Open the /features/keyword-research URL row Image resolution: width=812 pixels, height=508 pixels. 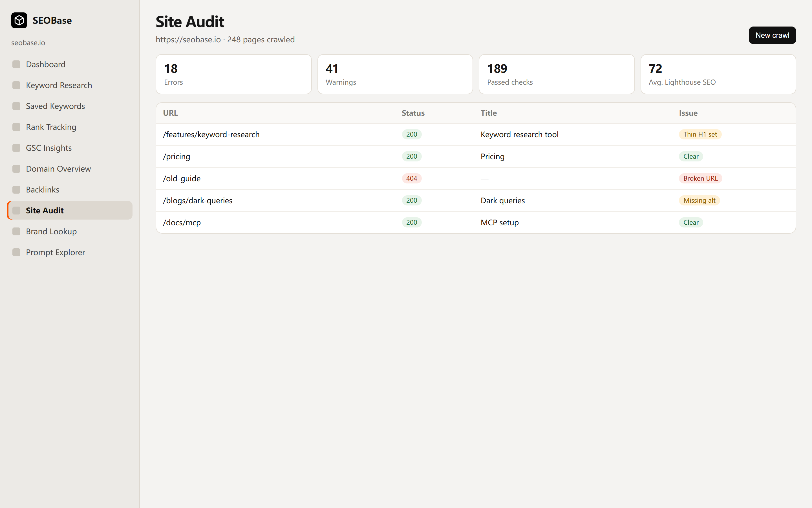pyautogui.click(x=476, y=134)
